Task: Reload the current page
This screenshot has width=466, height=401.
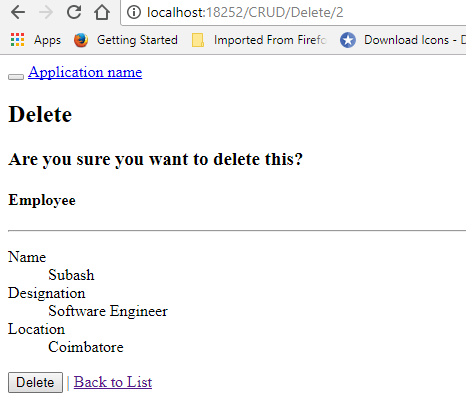Action: [x=74, y=12]
